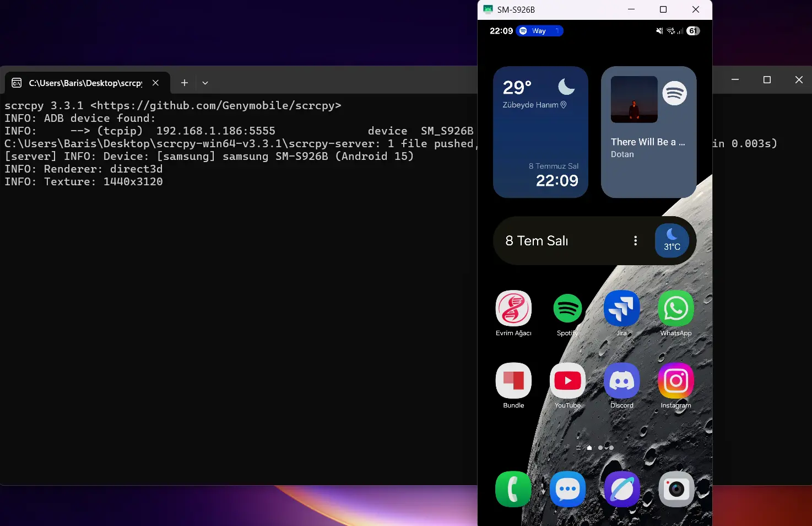Tap the album art thumbnail in Spotify widget
The image size is (812, 526).
(634, 99)
